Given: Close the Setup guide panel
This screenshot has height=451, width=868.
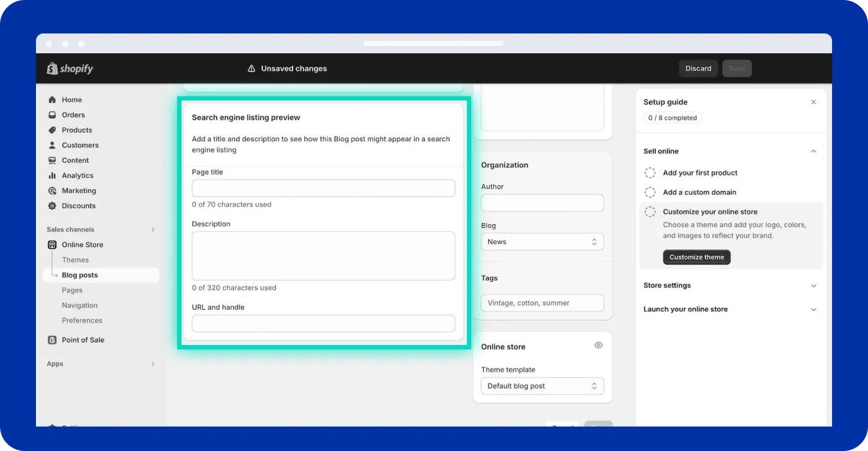Looking at the screenshot, I should (x=813, y=102).
